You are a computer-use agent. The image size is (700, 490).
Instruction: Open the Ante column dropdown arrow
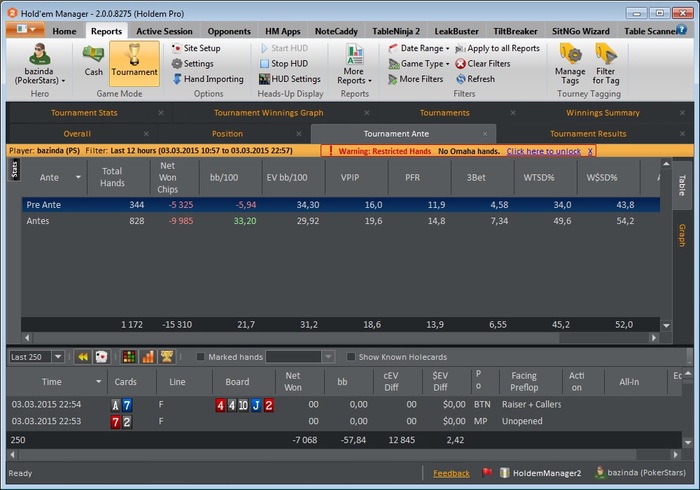pos(78,177)
